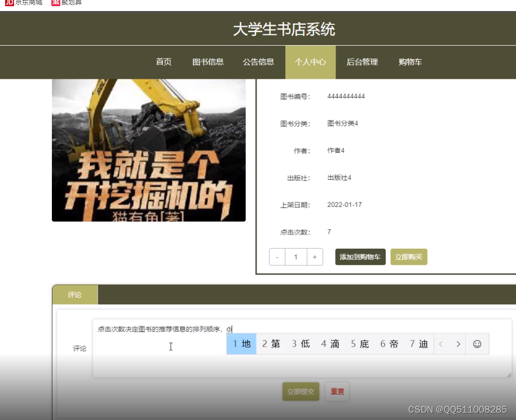Viewport: 516px width, 420px height.
Task: Click the 评论 label beside the textarea
Action: point(80,348)
